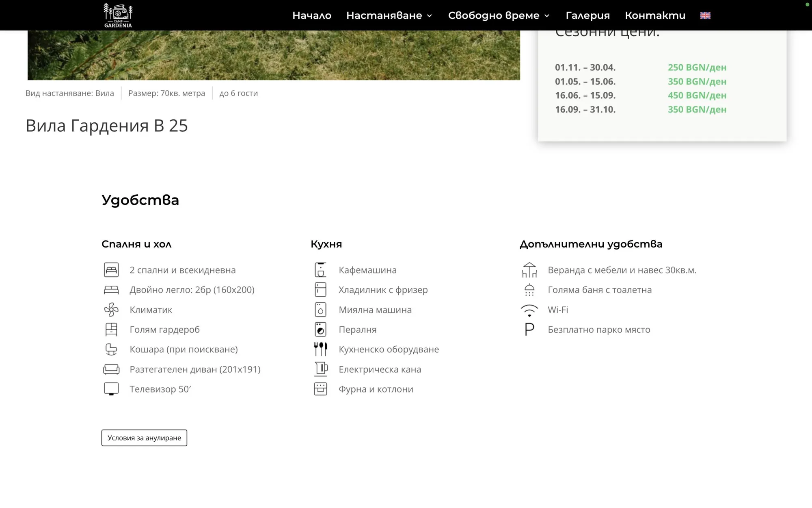Click the date range 16.09. – 31.10.

click(x=585, y=109)
